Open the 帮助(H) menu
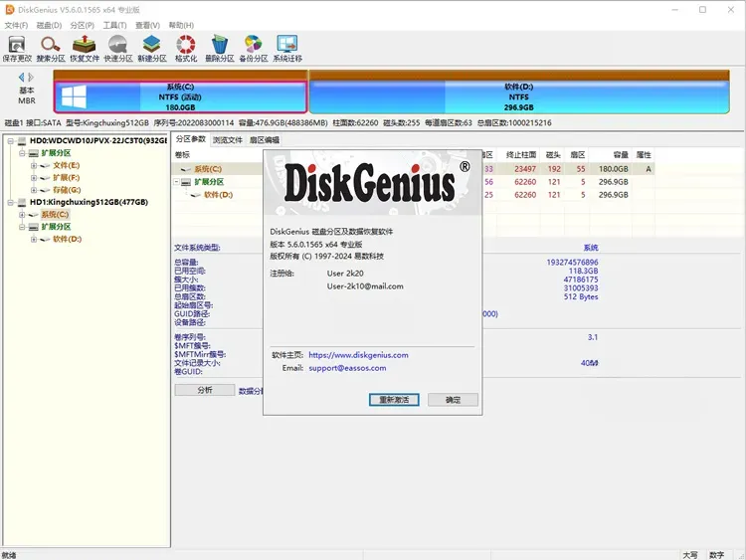 181,25
